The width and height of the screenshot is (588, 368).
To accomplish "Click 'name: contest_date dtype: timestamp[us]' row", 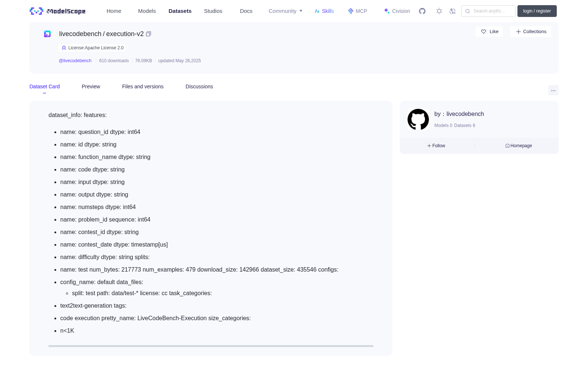I will 114,245.
